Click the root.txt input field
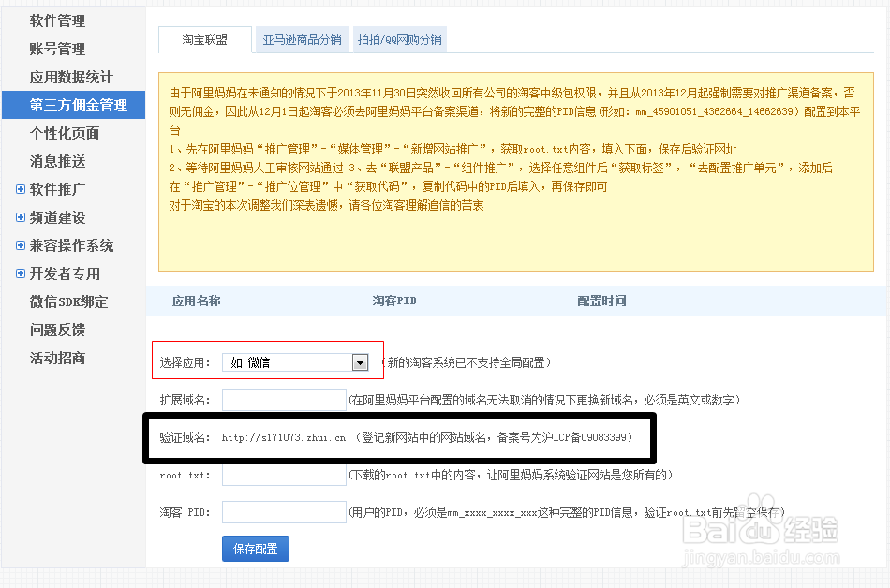 pyautogui.click(x=283, y=474)
